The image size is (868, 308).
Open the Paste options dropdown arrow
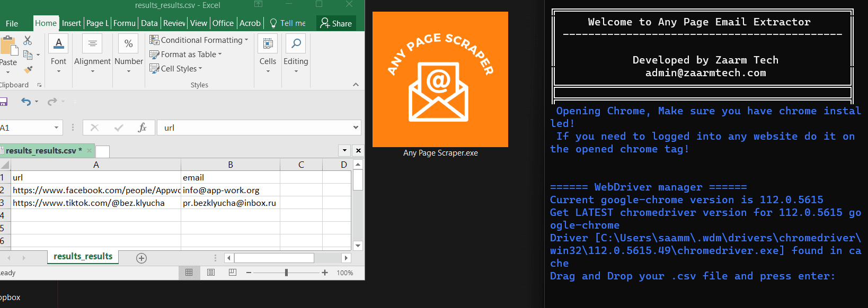point(8,73)
